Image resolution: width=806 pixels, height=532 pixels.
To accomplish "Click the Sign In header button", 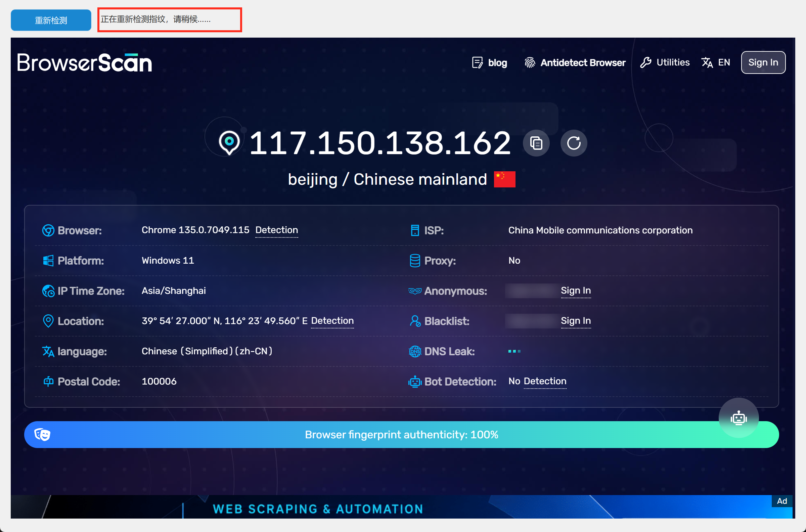I will click(x=763, y=62).
